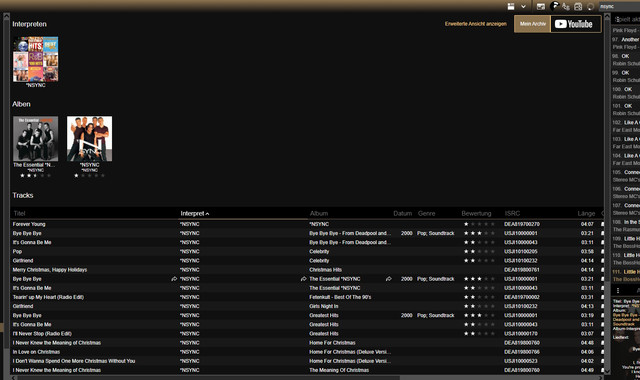Click album 'The Meaning Of Christmas'
640x380 pixels.
(339, 370)
